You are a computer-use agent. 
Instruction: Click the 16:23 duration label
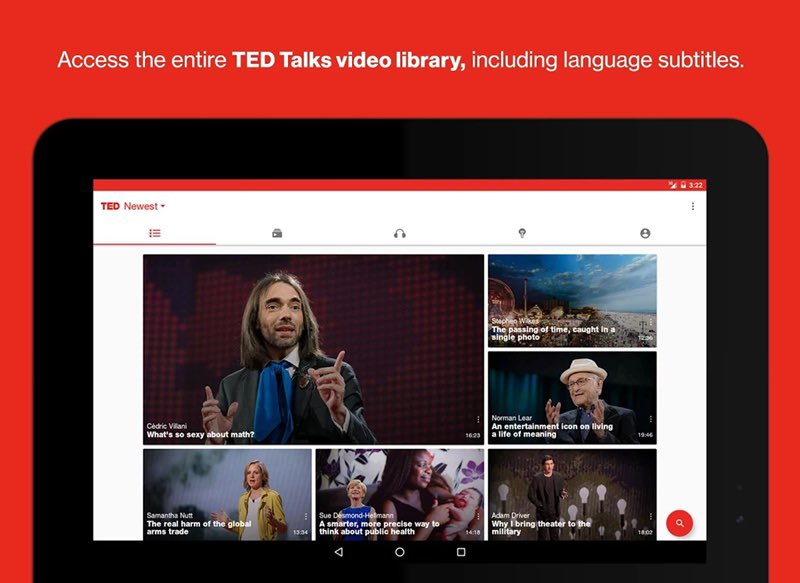pos(473,436)
